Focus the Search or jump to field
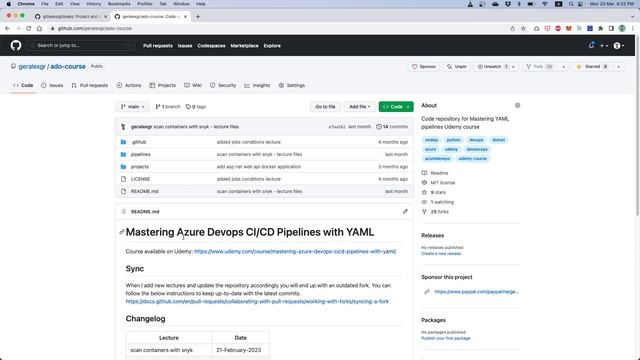 [x=81, y=45]
